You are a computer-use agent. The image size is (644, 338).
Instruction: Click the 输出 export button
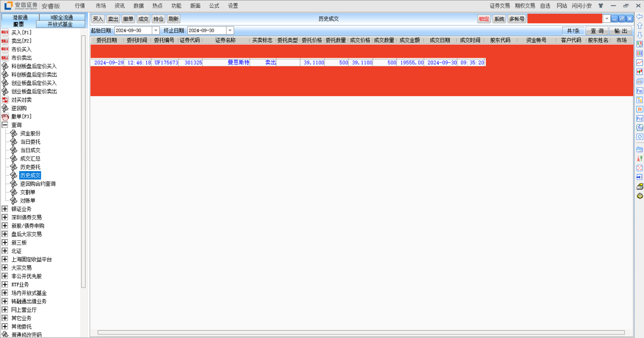[x=621, y=31]
